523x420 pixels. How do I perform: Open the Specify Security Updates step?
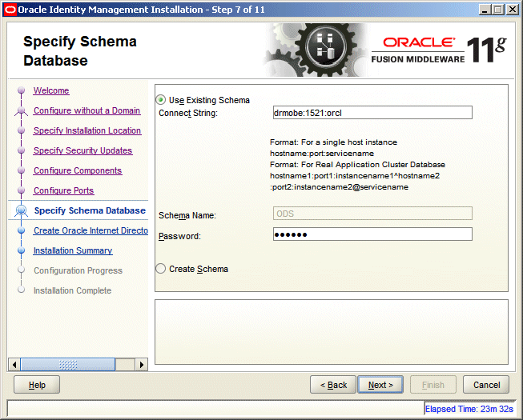[83, 150]
